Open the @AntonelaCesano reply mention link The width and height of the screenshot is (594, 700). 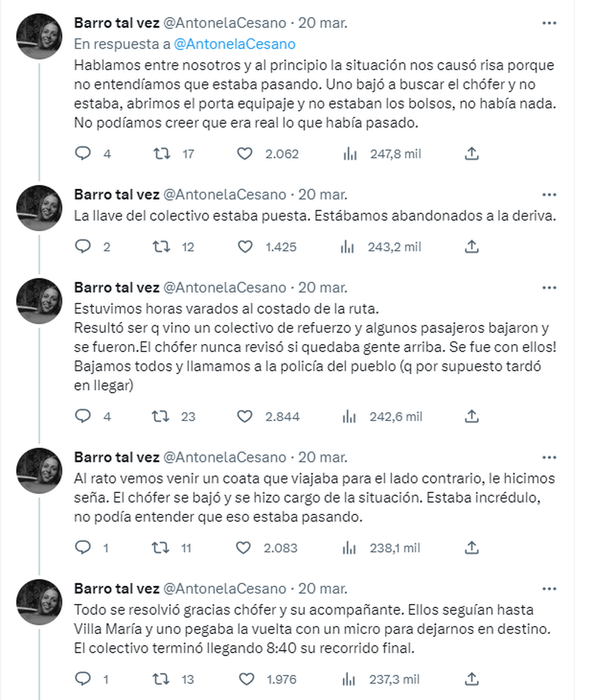[234, 44]
